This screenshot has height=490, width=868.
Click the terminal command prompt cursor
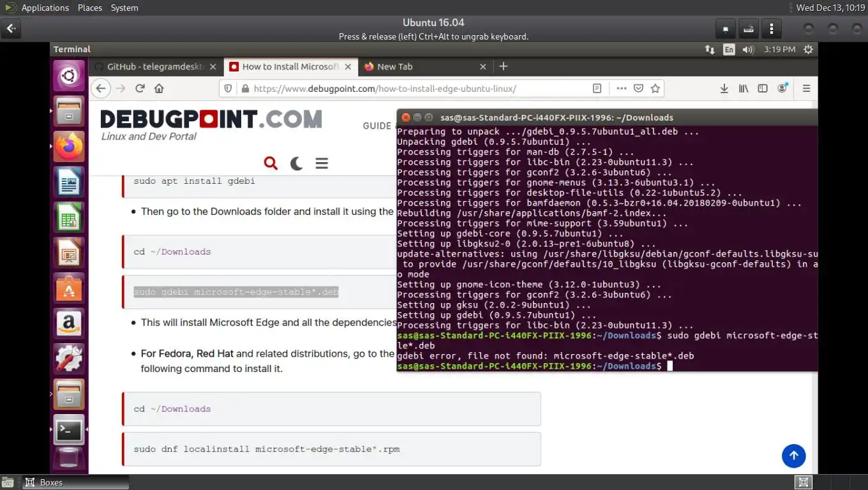tap(670, 366)
